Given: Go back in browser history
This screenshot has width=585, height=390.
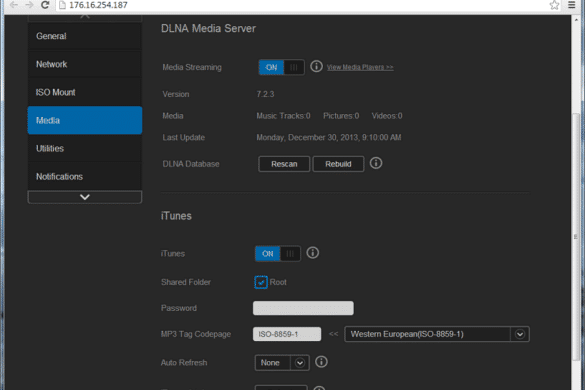Looking at the screenshot, I should pyautogui.click(x=14, y=5).
